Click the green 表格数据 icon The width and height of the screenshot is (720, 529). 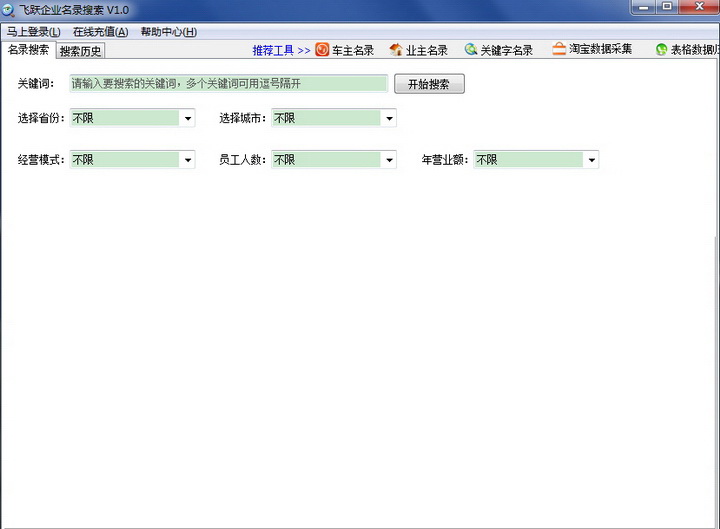pyautogui.click(x=661, y=50)
